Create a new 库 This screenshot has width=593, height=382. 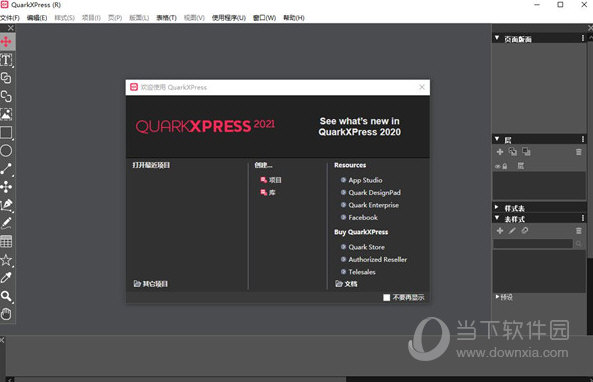point(268,193)
